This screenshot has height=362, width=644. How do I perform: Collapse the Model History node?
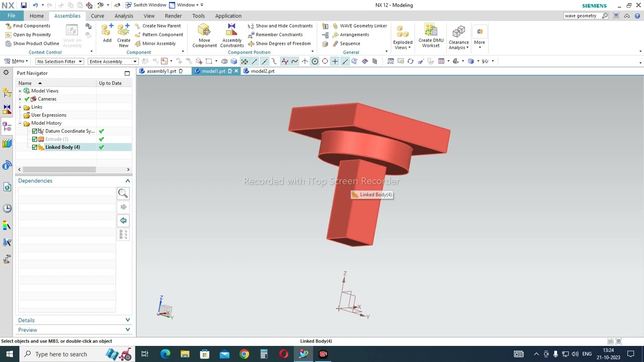coord(20,123)
